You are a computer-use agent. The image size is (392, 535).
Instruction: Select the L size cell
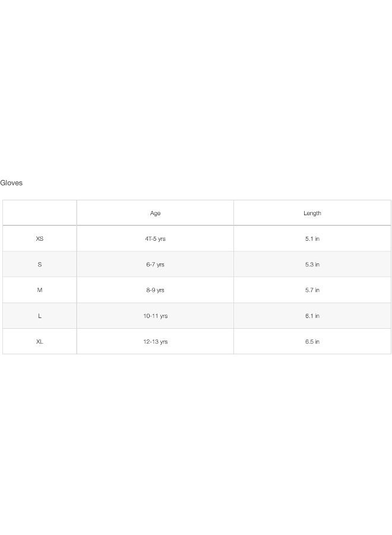pyautogui.click(x=40, y=316)
